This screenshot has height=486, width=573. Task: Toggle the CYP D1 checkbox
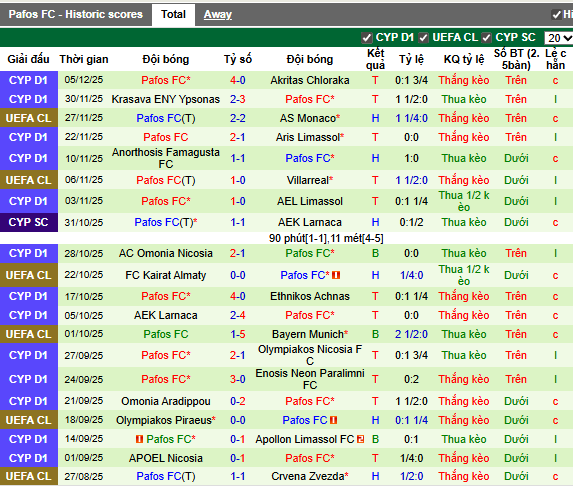pyautogui.click(x=367, y=38)
